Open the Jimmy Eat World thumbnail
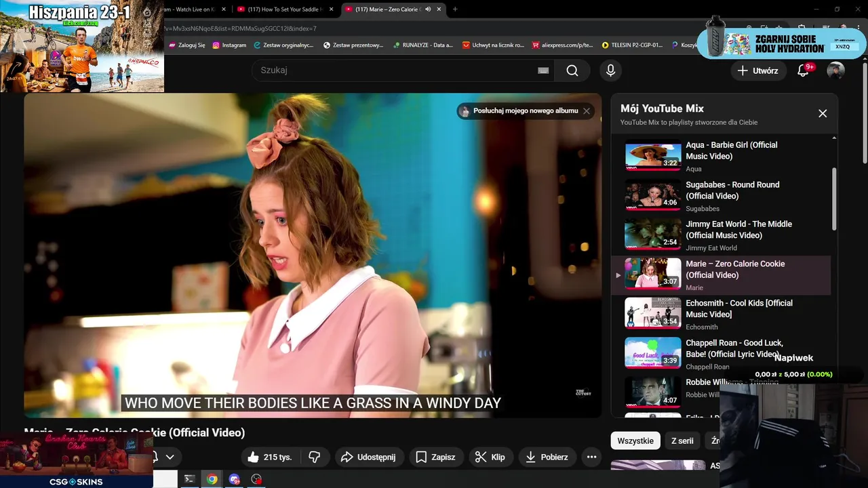 [653, 235]
